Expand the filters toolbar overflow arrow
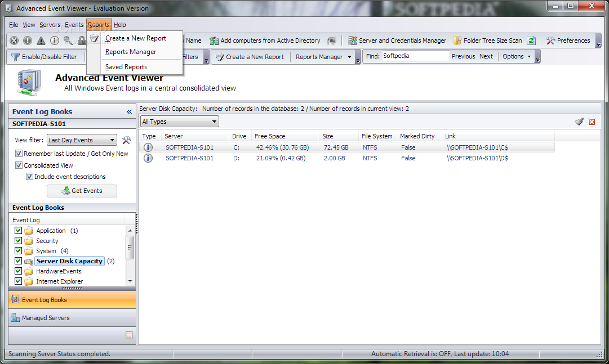 (207, 57)
